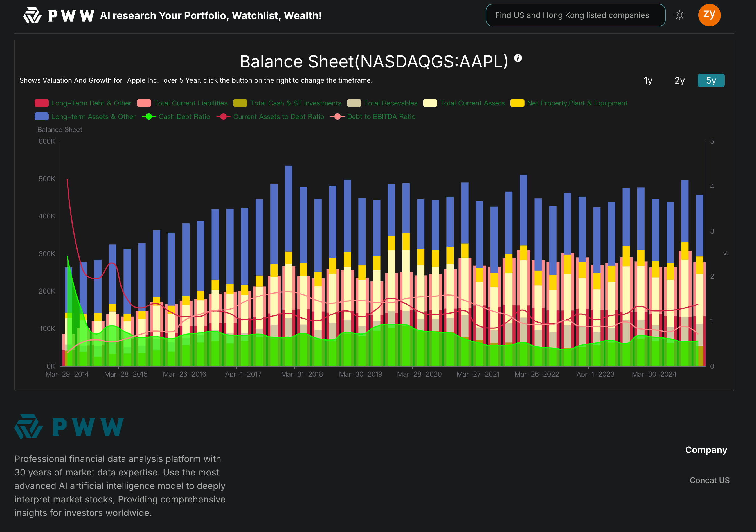Click the Balance Sheet(NASDAQGS:AAPL) chart title
The width and height of the screenshot is (756, 532).
click(x=374, y=62)
